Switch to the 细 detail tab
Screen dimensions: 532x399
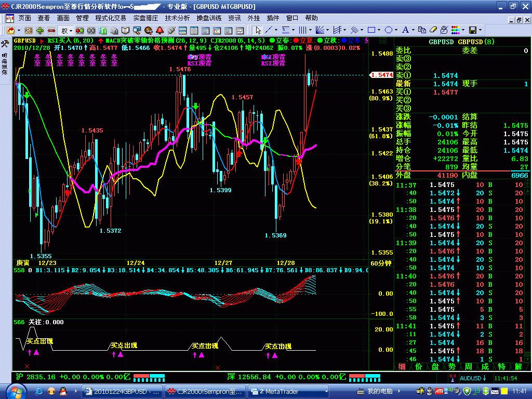(402, 367)
